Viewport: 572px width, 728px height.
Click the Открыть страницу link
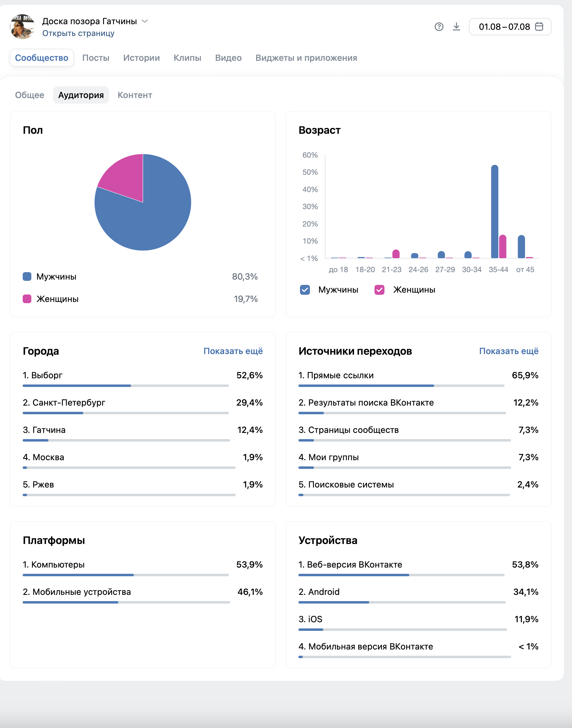pos(78,34)
